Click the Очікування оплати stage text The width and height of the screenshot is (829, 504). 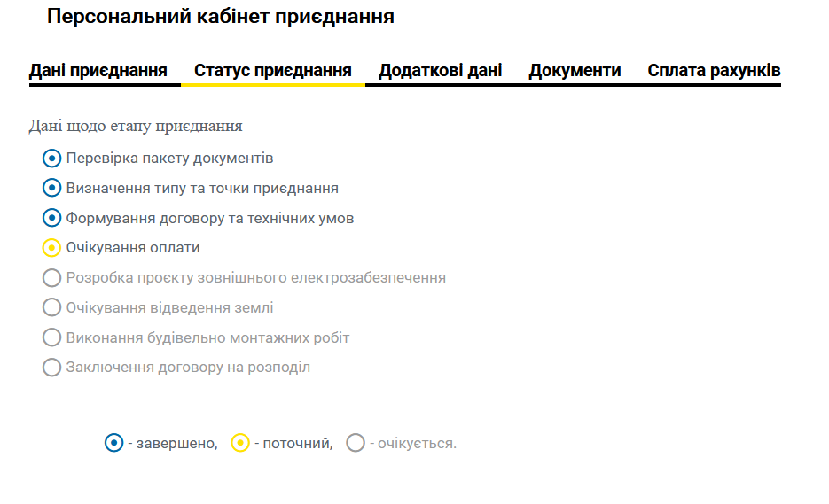point(133,248)
